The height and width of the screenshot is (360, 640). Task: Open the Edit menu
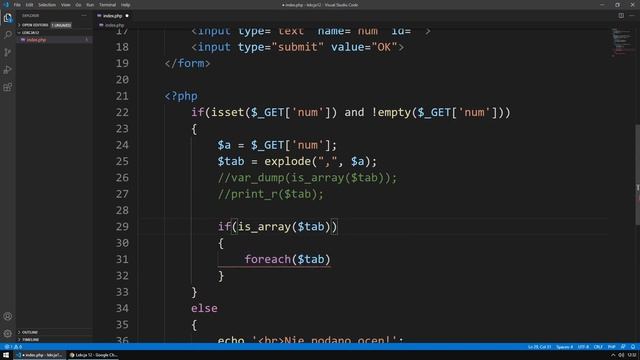tap(29, 5)
